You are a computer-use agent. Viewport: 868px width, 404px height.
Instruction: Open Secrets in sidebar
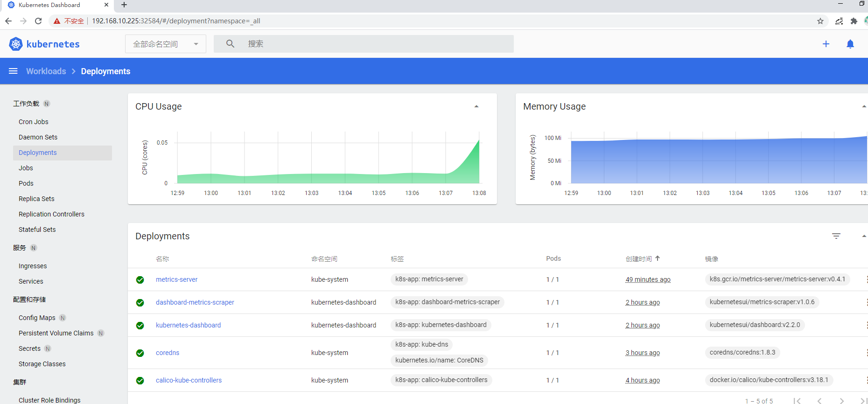click(29, 348)
